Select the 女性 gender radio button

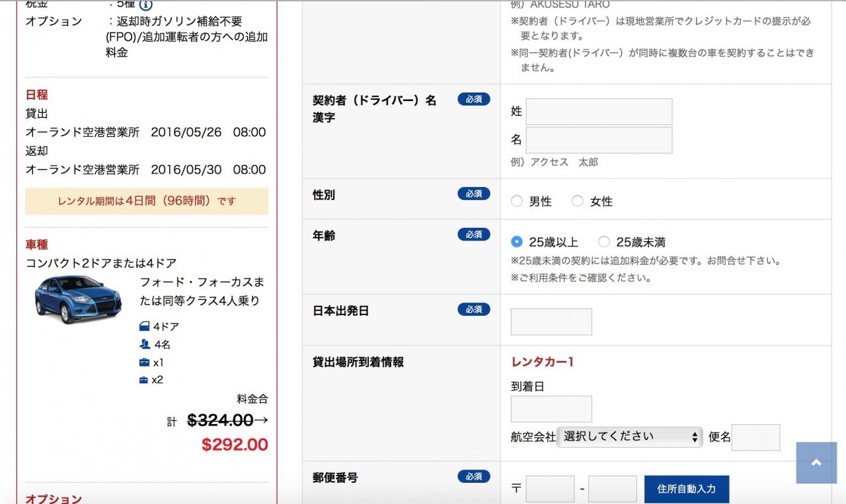[578, 201]
